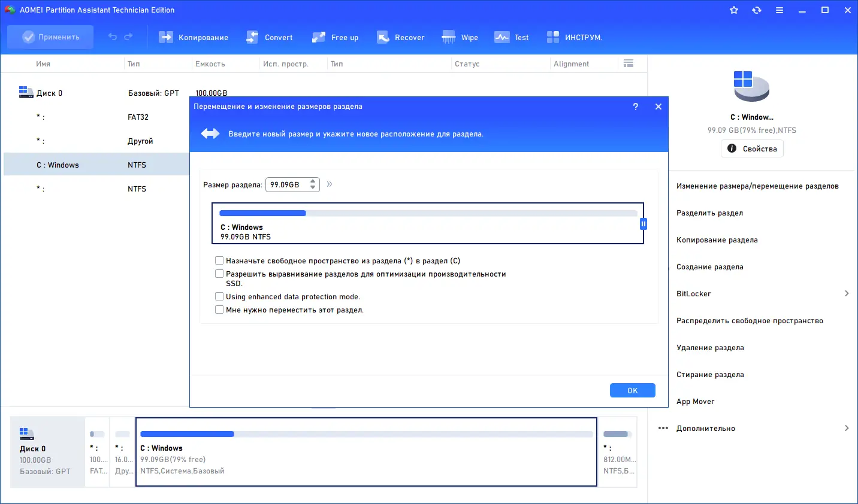Click the Статус column header
Viewport: 858px width, 504px height.
467,64
